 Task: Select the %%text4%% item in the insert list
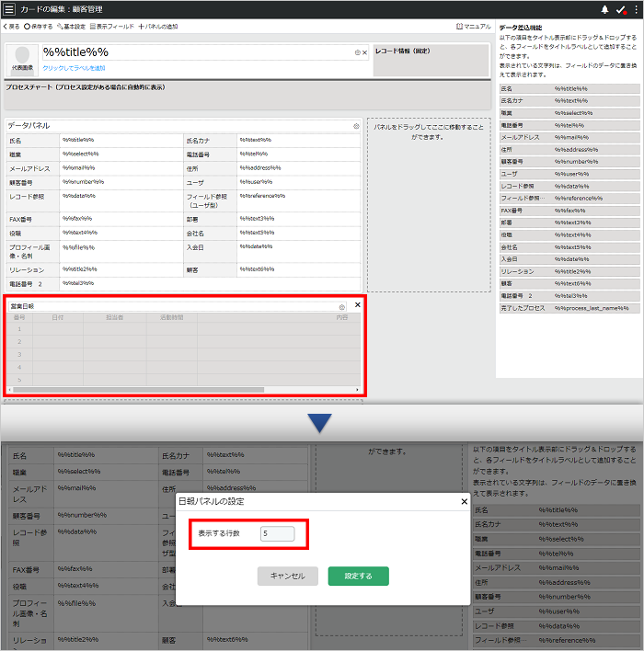point(569,235)
